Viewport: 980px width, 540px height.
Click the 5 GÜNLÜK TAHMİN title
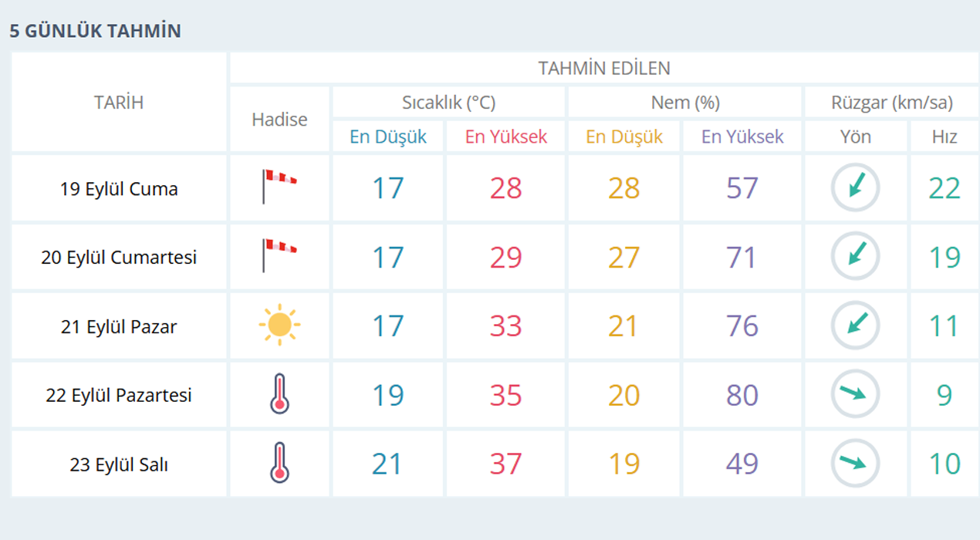[x=96, y=31]
